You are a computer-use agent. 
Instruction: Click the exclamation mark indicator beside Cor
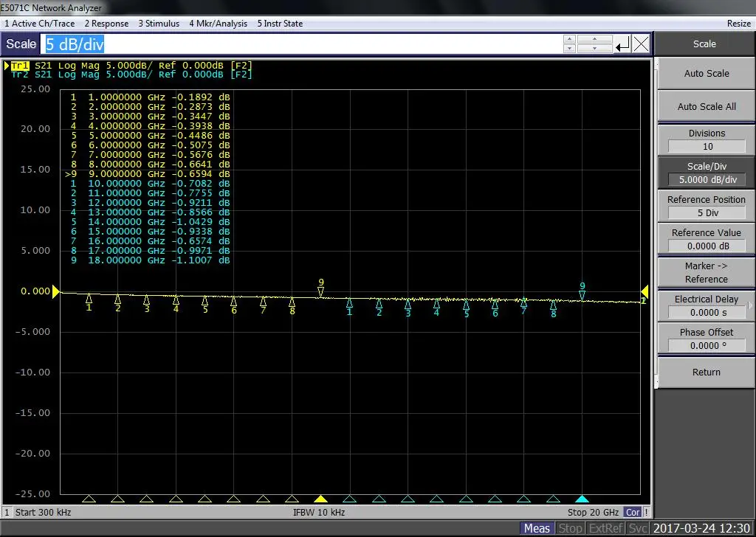(x=647, y=513)
